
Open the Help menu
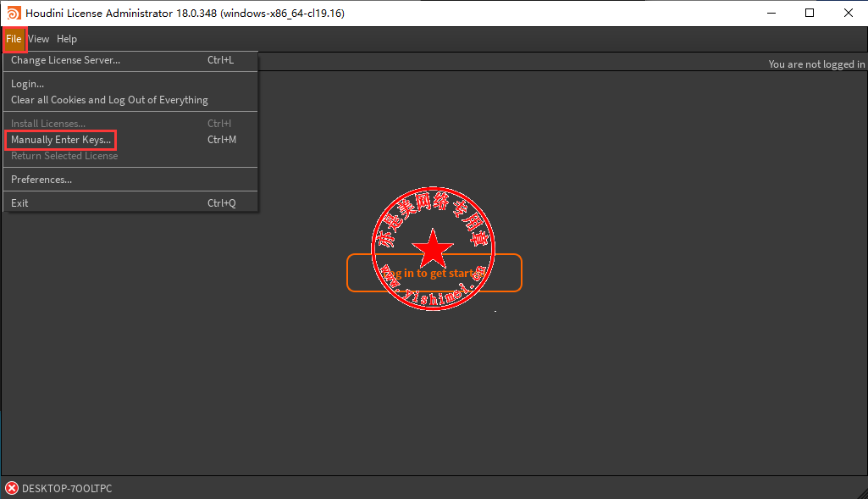[x=67, y=39]
